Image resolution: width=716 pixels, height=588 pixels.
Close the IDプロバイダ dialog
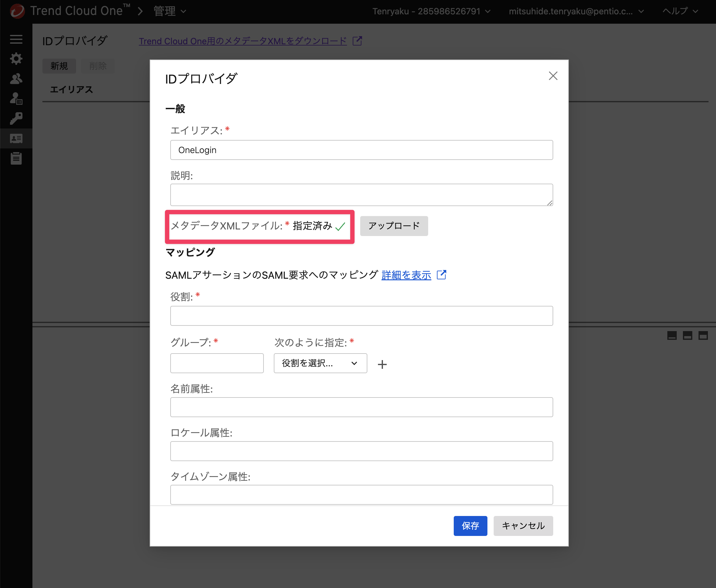coord(553,75)
